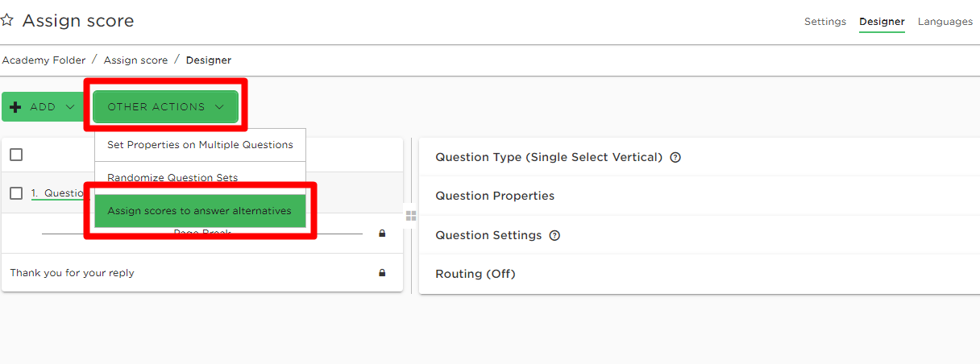Choose Set Properties on Multiple Questions
980x364 pixels.
(x=200, y=145)
